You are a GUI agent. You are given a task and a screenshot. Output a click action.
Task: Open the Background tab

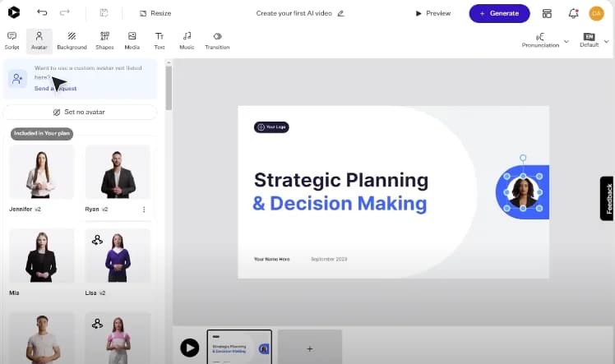coord(72,41)
